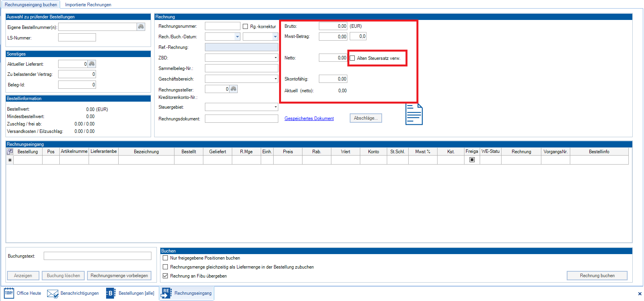Image resolution: width=644 pixels, height=301 pixels.
Task: Expand the ZBD dropdown
Action: tap(275, 58)
